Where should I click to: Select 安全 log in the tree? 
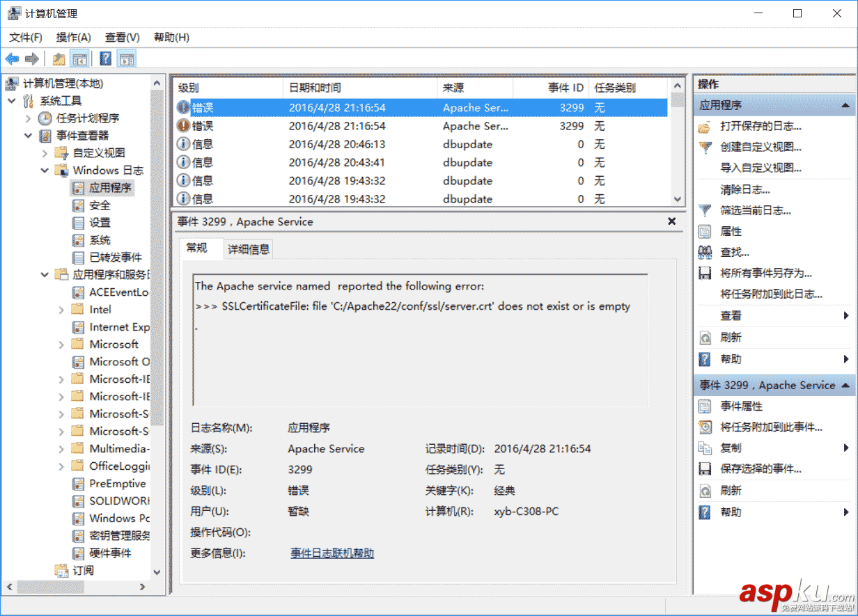coord(100,205)
